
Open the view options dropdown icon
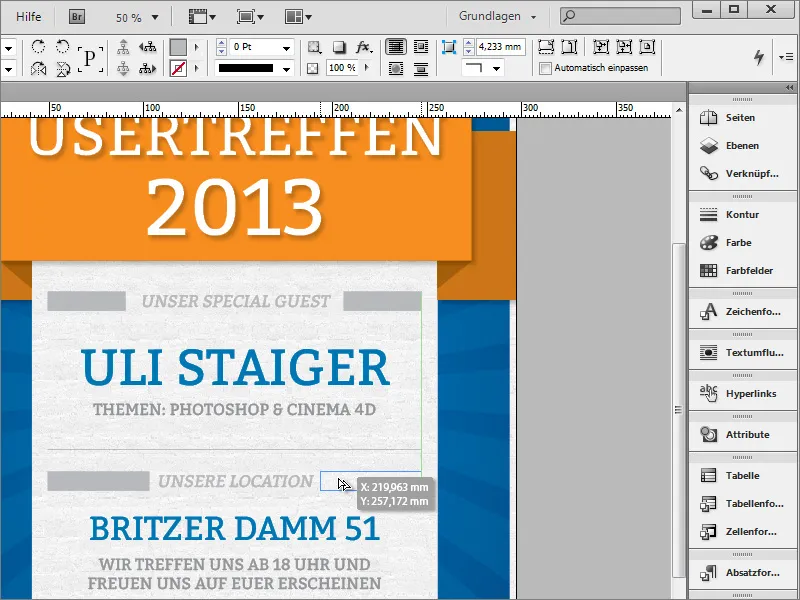[x=202, y=17]
